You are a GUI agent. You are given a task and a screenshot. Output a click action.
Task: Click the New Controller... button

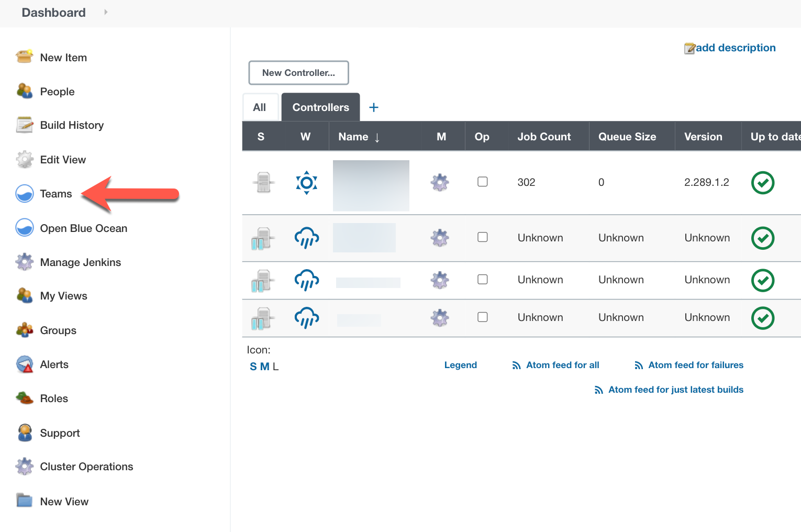(x=298, y=73)
